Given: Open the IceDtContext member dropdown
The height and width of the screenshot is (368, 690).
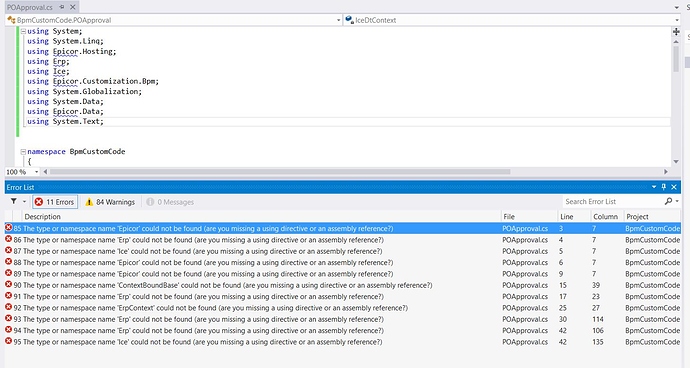Looking at the screenshot, I should tap(677, 20).
